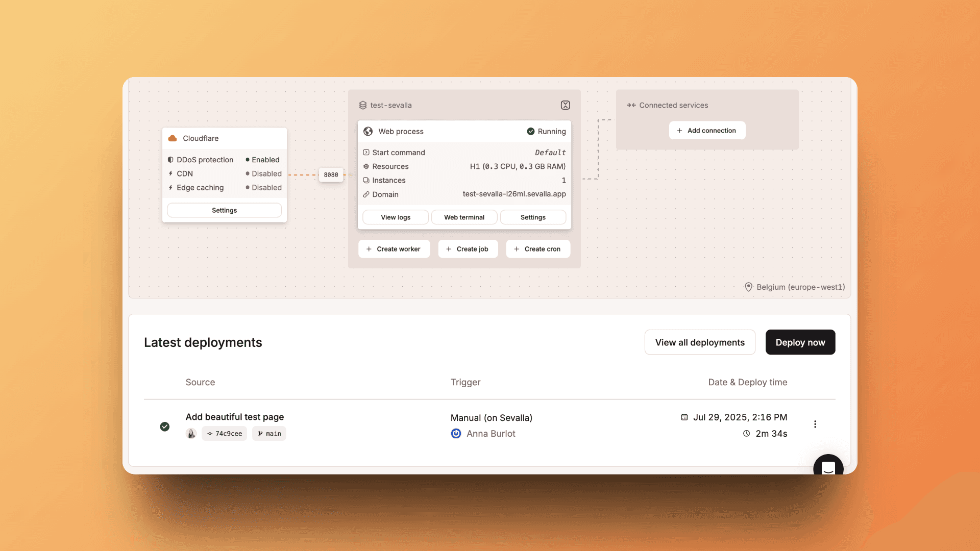Click View all deployments

tap(700, 342)
